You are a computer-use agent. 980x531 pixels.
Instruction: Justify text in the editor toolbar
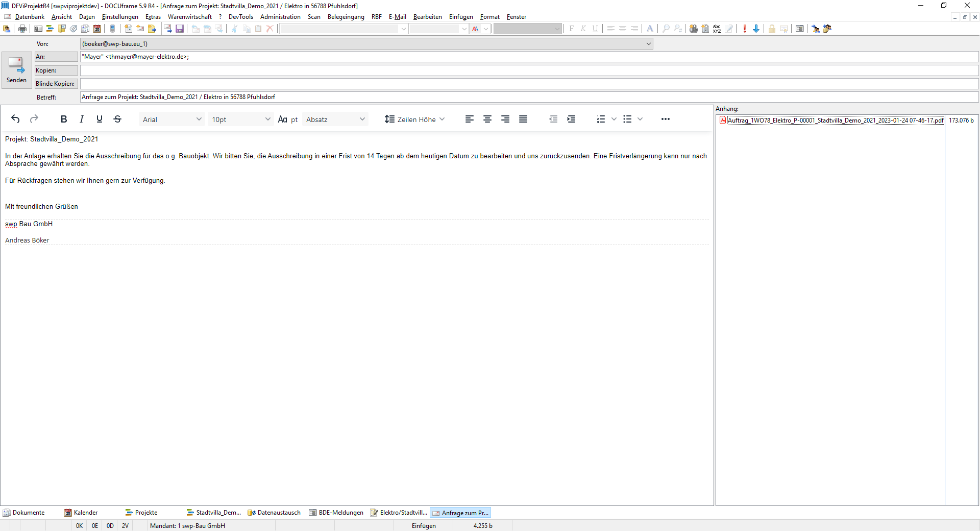(523, 119)
